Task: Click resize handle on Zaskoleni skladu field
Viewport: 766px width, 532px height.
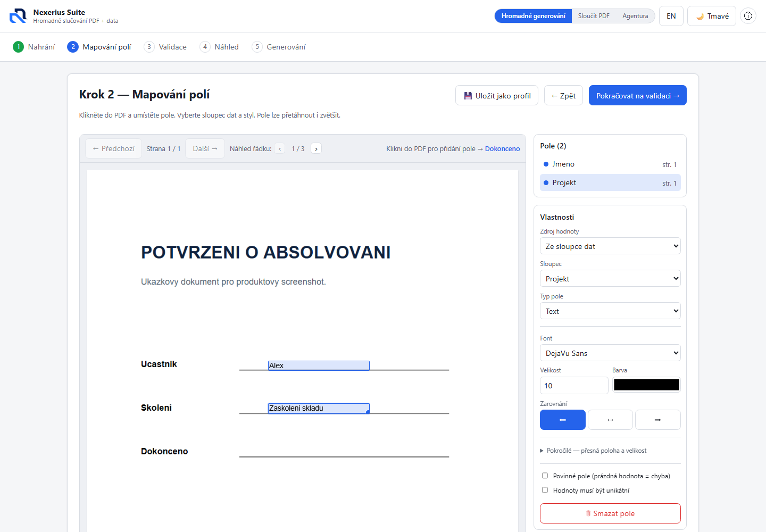Action: coord(368,412)
